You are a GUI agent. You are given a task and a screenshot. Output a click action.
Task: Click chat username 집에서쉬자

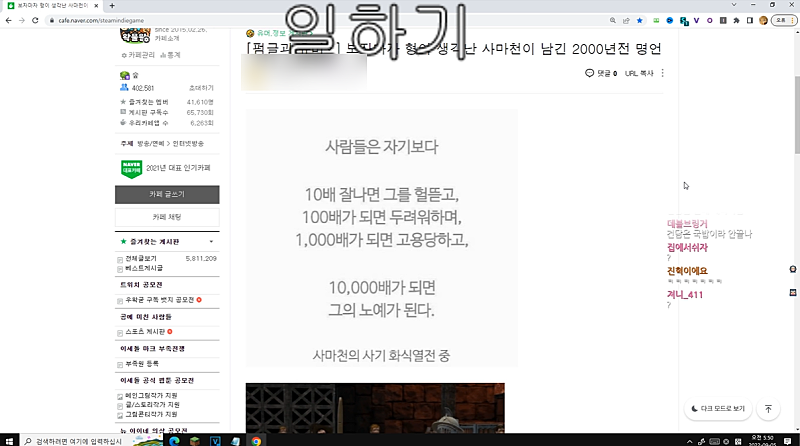[x=687, y=247]
